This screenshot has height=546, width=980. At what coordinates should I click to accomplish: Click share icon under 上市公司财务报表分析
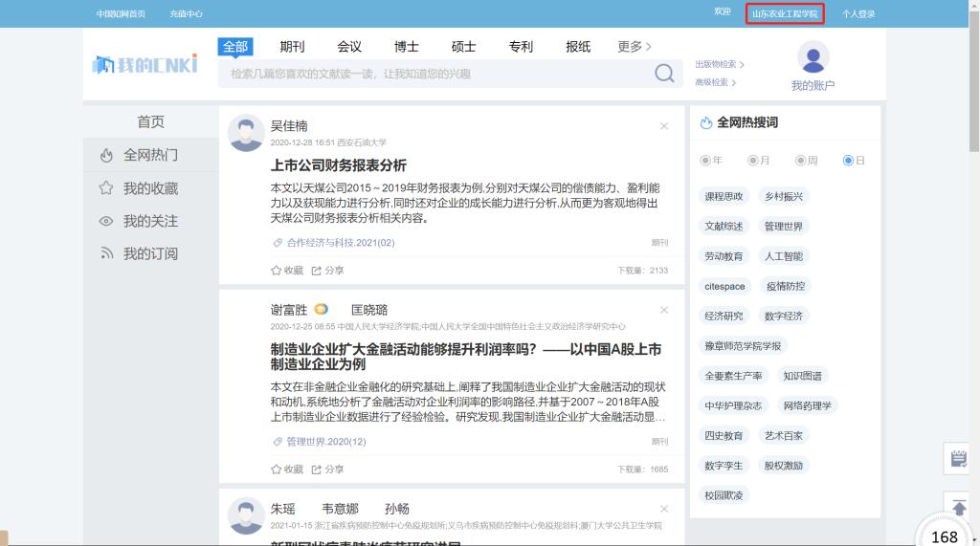[317, 271]
